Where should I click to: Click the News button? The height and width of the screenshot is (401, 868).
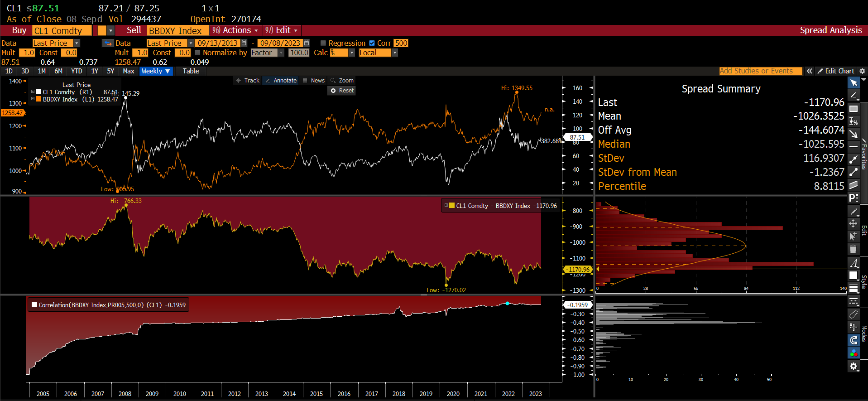click(314, 80)
